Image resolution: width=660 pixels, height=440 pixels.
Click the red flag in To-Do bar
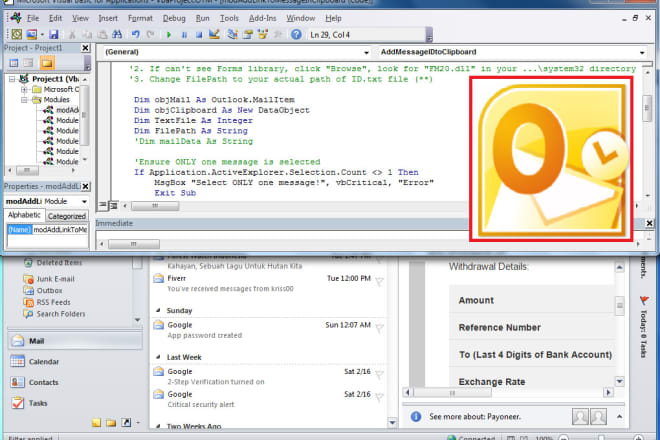[644, 300]
